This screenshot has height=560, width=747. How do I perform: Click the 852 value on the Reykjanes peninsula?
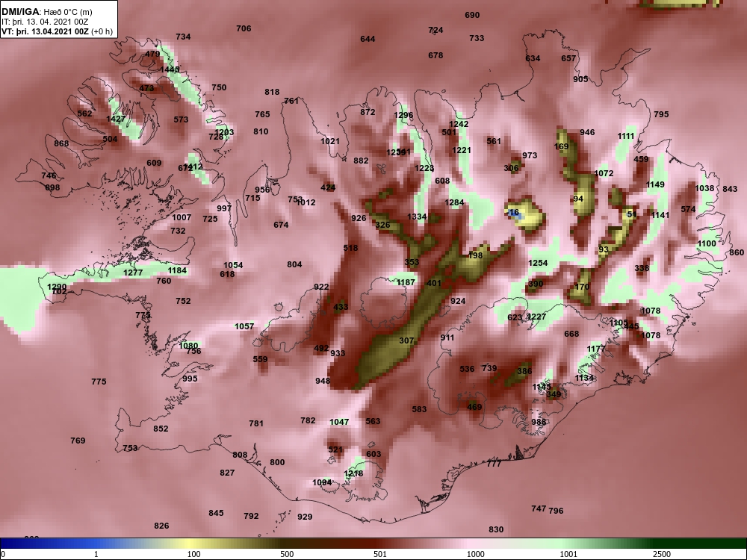click(x=161, y=429)
